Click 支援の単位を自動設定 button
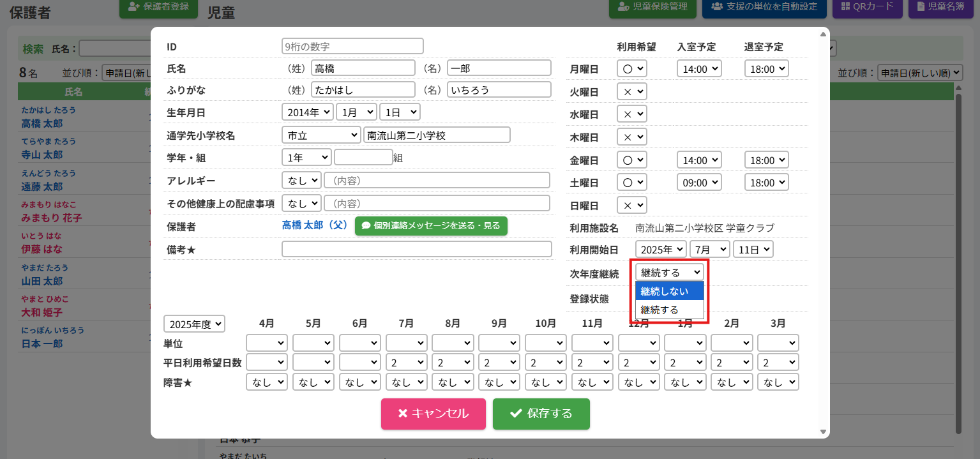Screen dimensions: 980x459 pos(764,7)
